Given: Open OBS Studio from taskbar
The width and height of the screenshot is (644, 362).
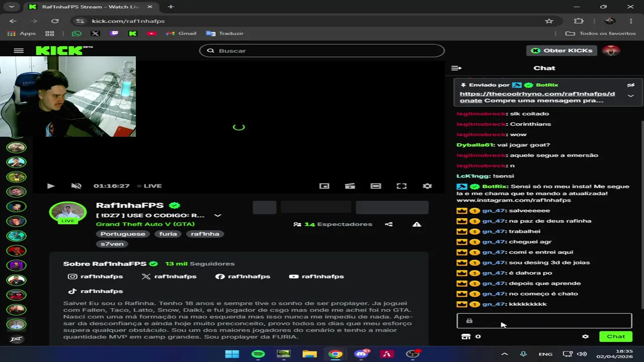Looking at the screenshot, I should click(413, 354).
